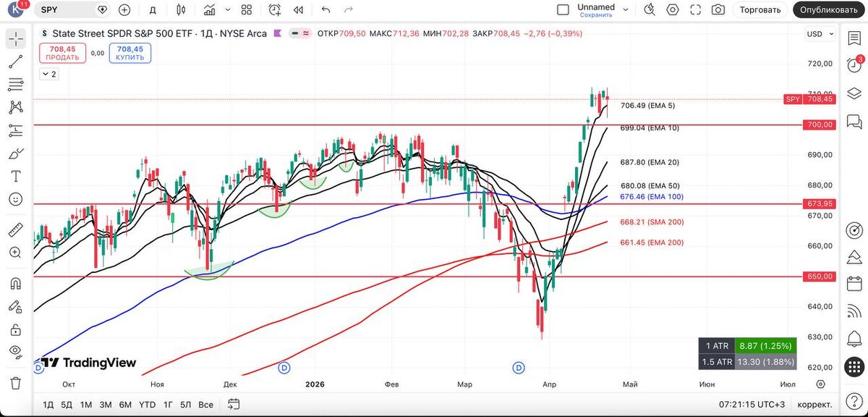This screenshot has width=868, height=417.
Task: Open the watchlist panel in right sidebar
Action: (855, 39)
